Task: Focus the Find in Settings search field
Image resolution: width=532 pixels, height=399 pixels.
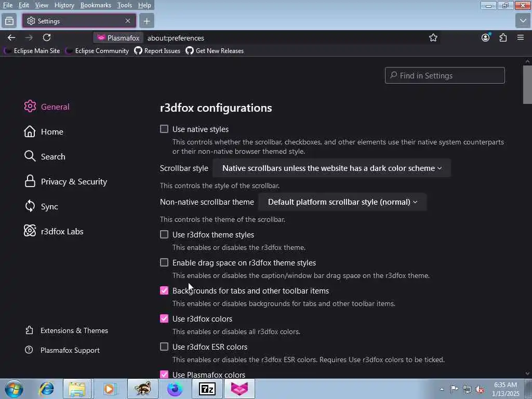Action: [445, 75]
